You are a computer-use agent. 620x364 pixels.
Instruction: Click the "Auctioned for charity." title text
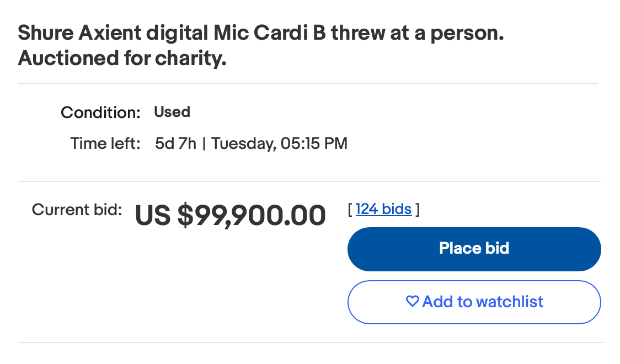pyautogui.click(x=122, y=58)
